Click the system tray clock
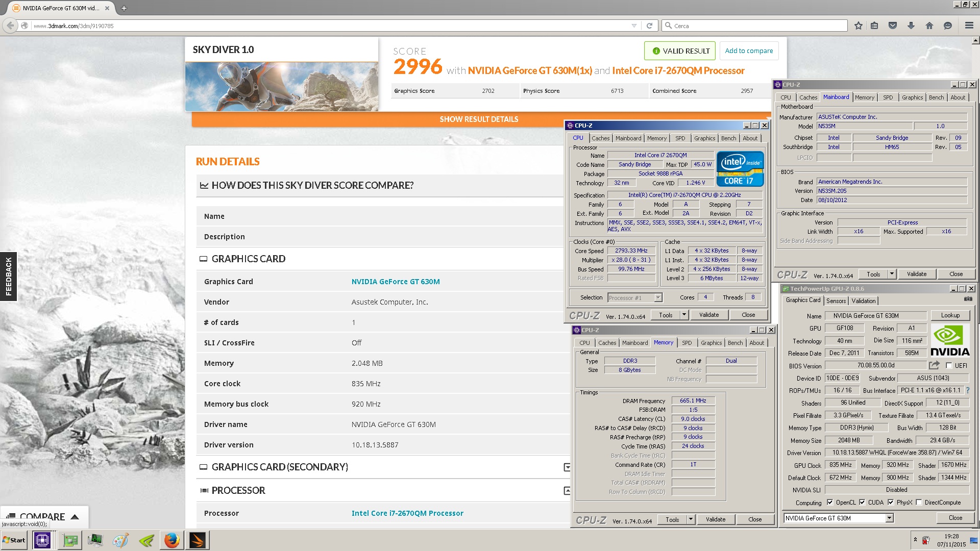 coord(951,540)
